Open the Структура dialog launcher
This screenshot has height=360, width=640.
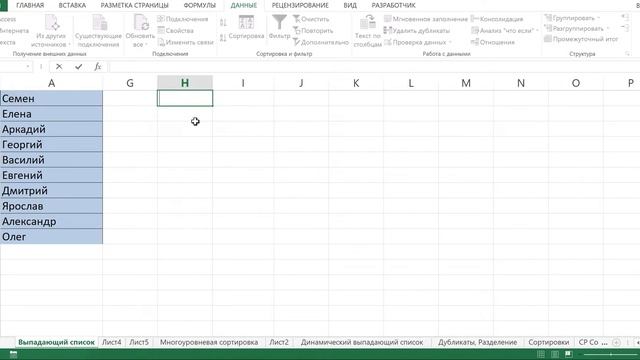point(627,54)
